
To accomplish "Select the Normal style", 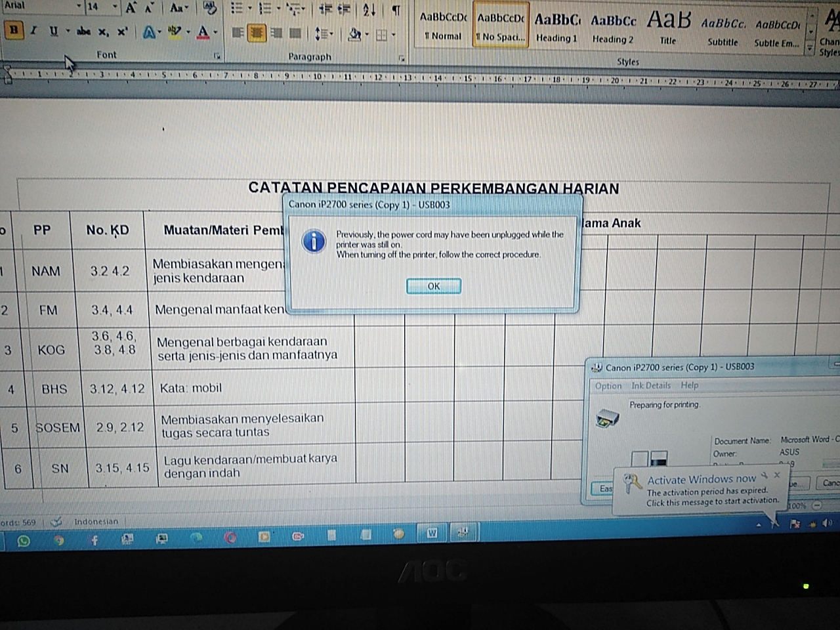I will [x=443, y=25].
